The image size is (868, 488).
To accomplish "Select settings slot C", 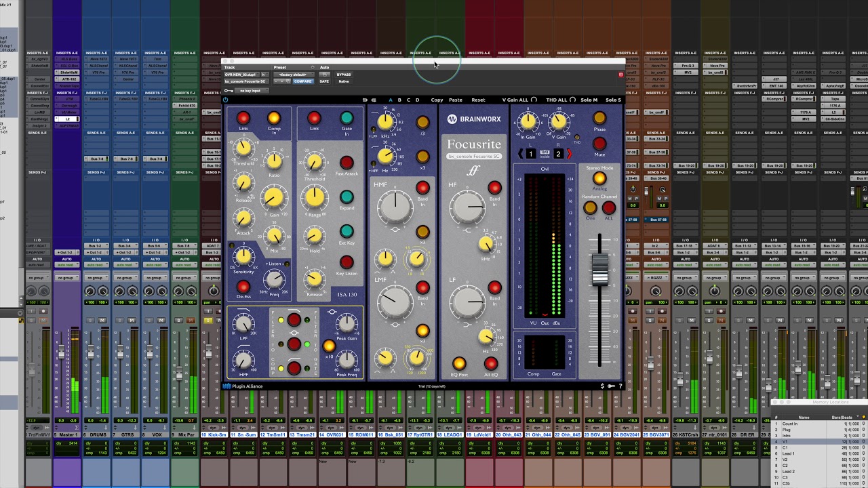I will tap(408, 100).
